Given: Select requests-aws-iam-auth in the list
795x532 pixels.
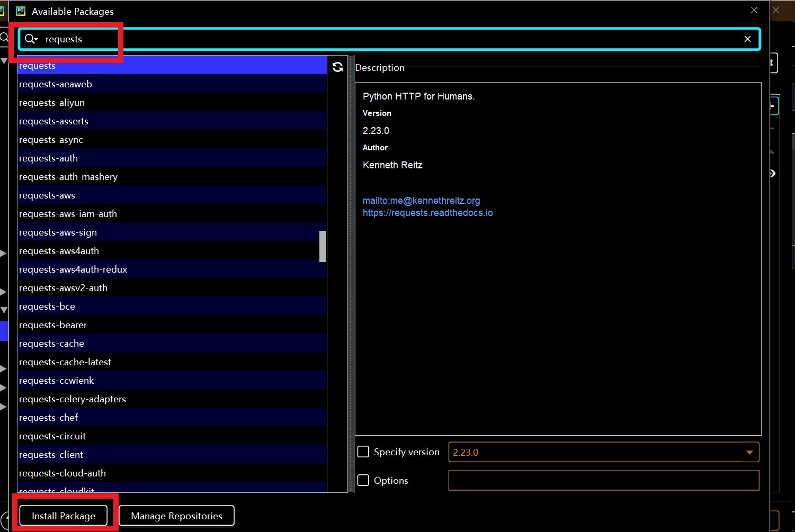Looking at the screenshot, I should click(x=172, y=214).
